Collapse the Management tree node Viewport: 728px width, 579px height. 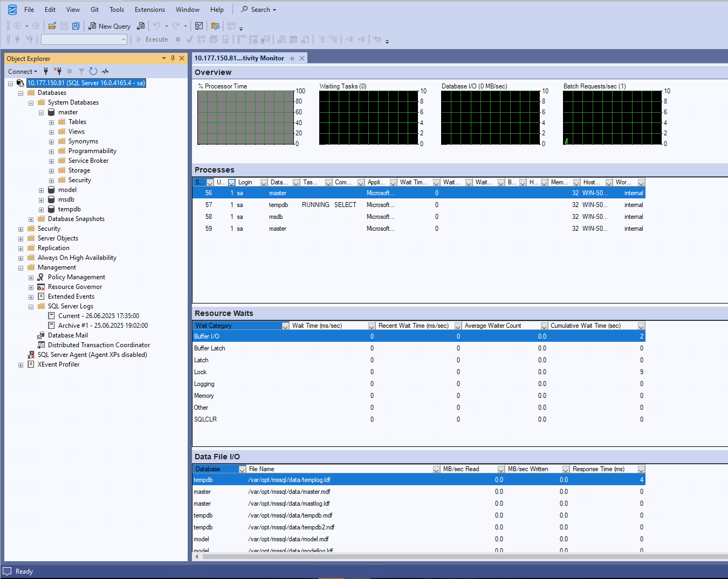[x=21, y=268]
